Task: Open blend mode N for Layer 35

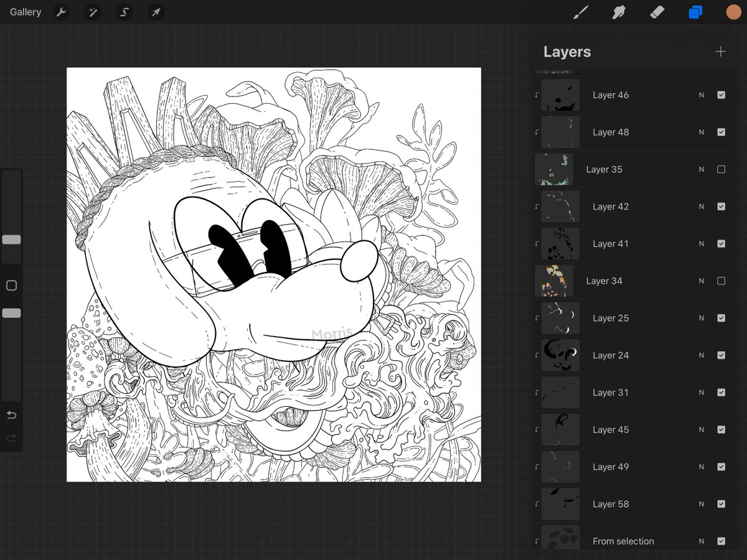Action: coord(702,169)
